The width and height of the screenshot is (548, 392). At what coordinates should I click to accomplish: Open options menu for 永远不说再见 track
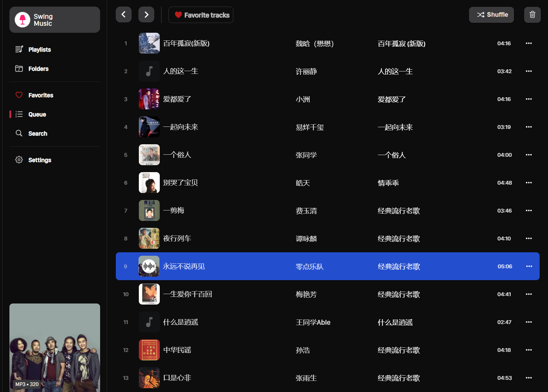(529, 266)
